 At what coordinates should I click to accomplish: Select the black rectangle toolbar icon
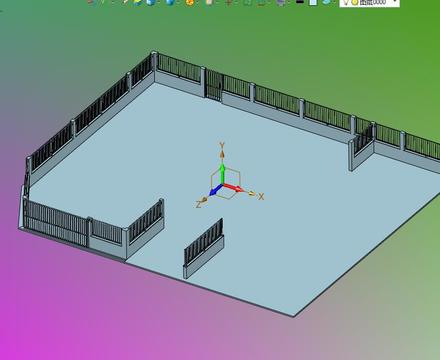300,2
